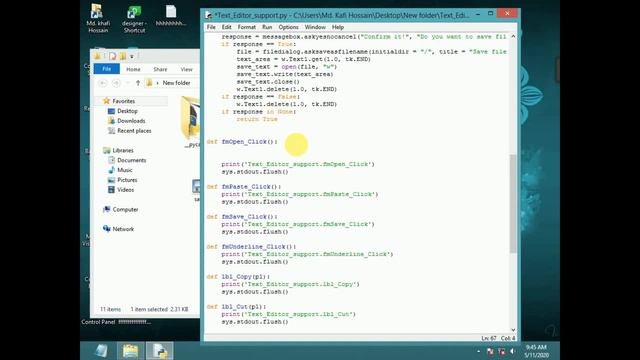
Task: Click the Up one level arrow in Explorer
Action: coord(138,83)
